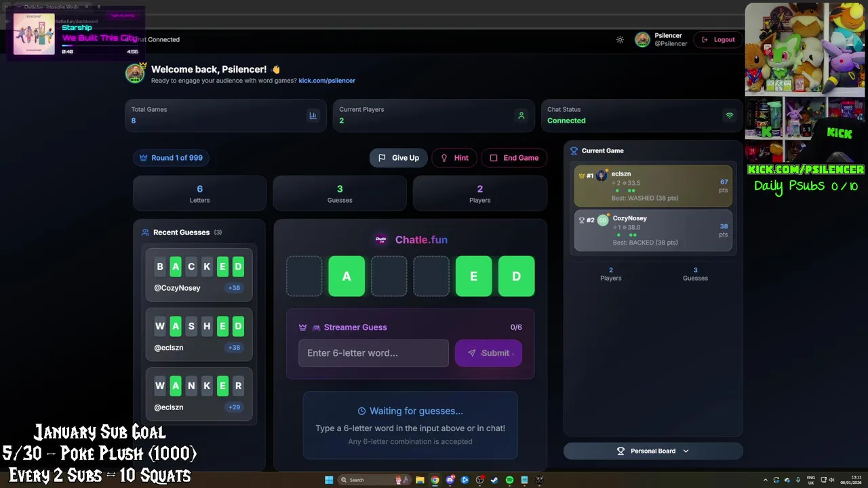Toggle the light/dark theme sun icon
The width and height of the screenshot is (868, 488).
[x=620, y=39]
